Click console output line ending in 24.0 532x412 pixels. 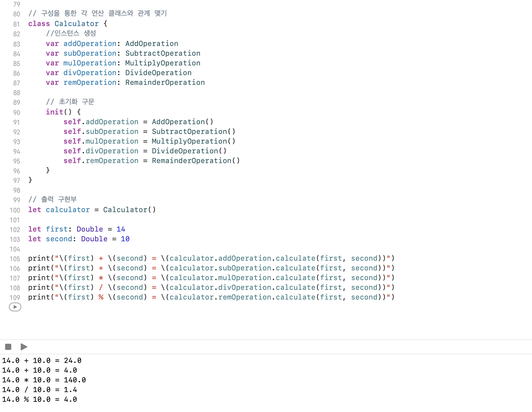(42, 361)
